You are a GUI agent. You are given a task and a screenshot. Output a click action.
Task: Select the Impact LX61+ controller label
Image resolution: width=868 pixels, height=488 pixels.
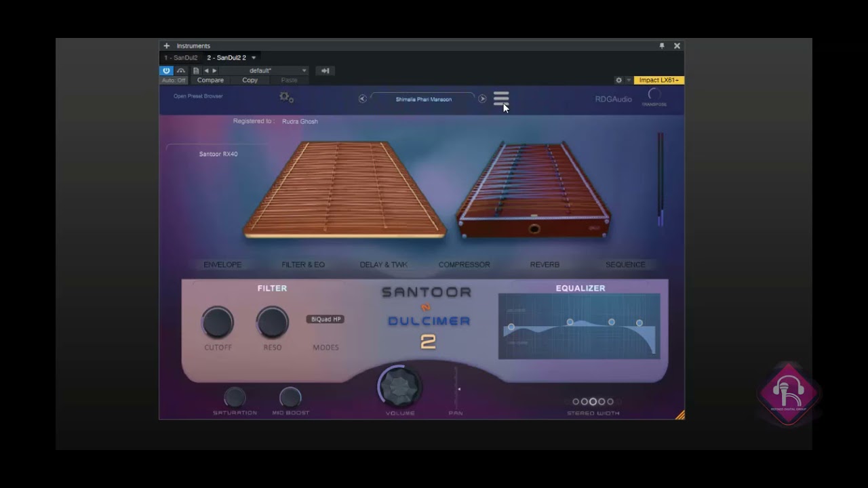coord(658,80)
